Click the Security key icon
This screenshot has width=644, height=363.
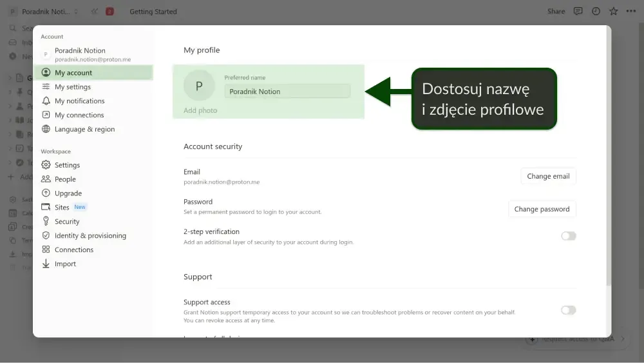46,221
